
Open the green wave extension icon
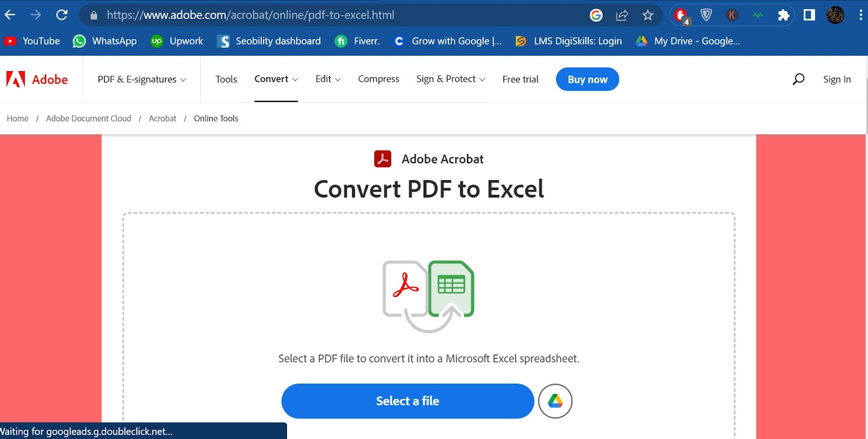[758, 15]
